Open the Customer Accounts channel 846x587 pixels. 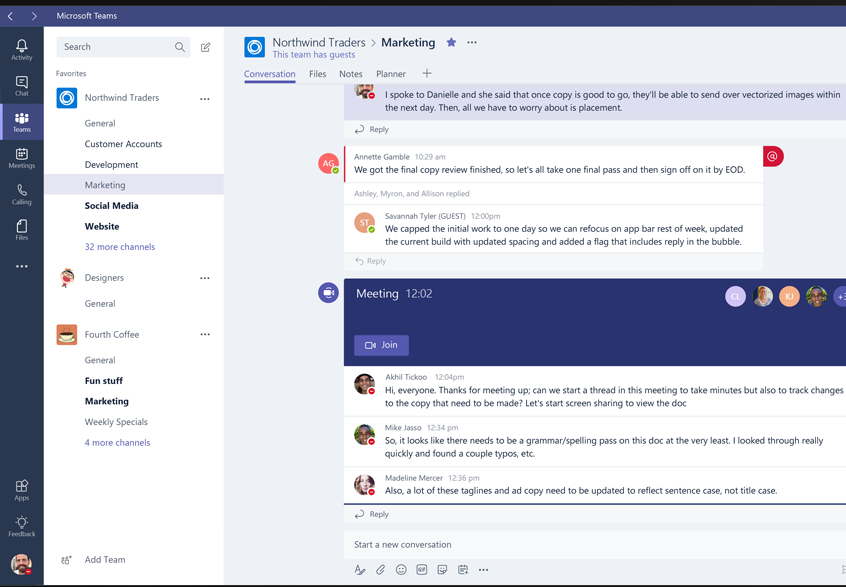[x=123, y=144]
